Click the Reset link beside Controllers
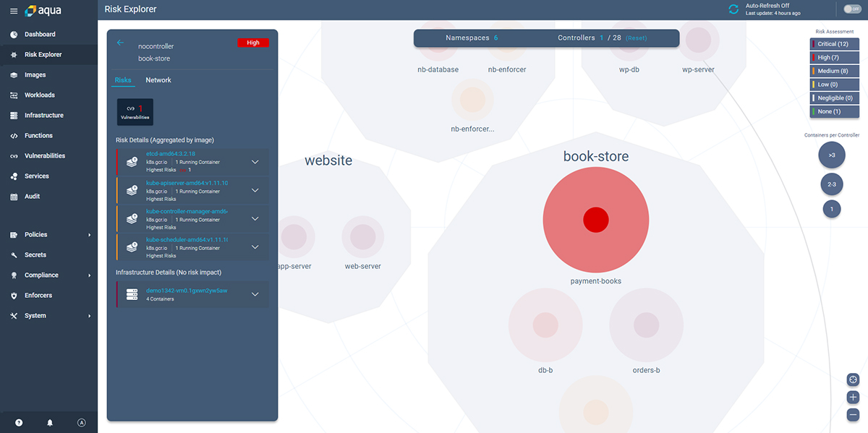868x433 pixels. [x=638, y=38]
